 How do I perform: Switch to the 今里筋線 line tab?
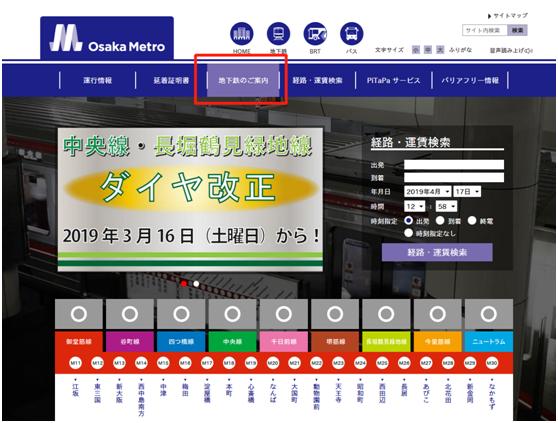click(x=437, y=342)
